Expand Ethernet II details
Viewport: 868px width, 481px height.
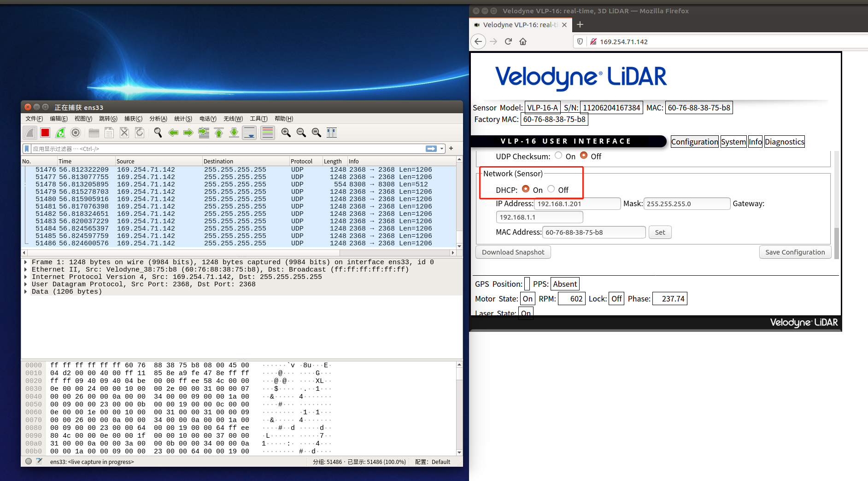click(26, 269)
